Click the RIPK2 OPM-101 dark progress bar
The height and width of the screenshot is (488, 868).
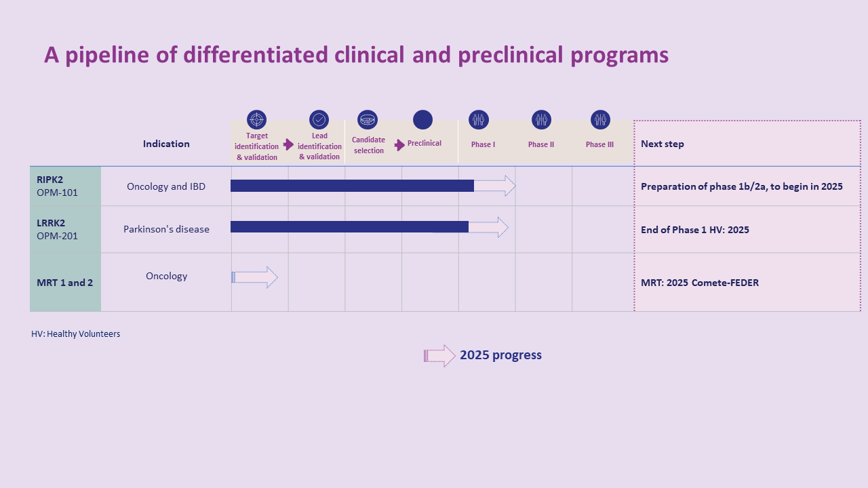tap(352, 186)
